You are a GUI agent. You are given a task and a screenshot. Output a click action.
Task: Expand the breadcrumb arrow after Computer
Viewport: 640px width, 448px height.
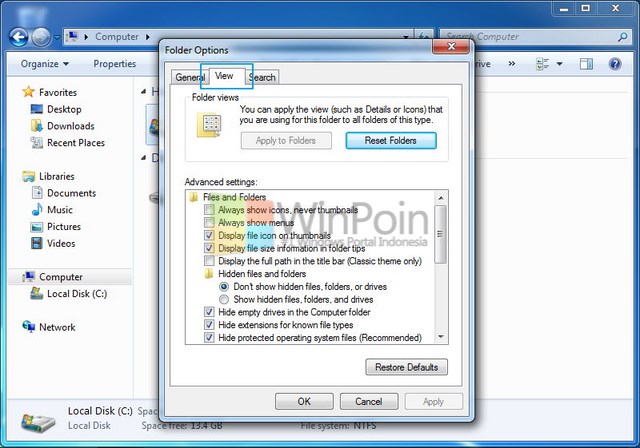[x=148, y=37]
